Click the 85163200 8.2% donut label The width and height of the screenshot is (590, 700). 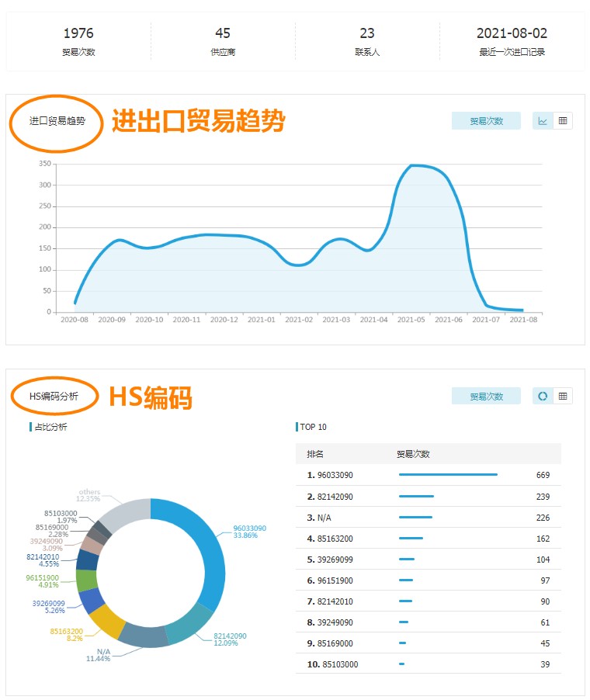(x=67, y=635)
